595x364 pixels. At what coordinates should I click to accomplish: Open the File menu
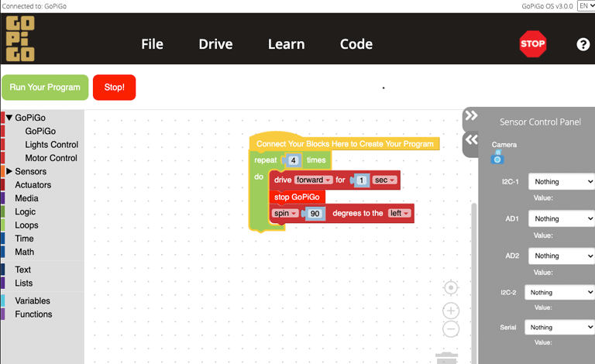pos(152,44)
